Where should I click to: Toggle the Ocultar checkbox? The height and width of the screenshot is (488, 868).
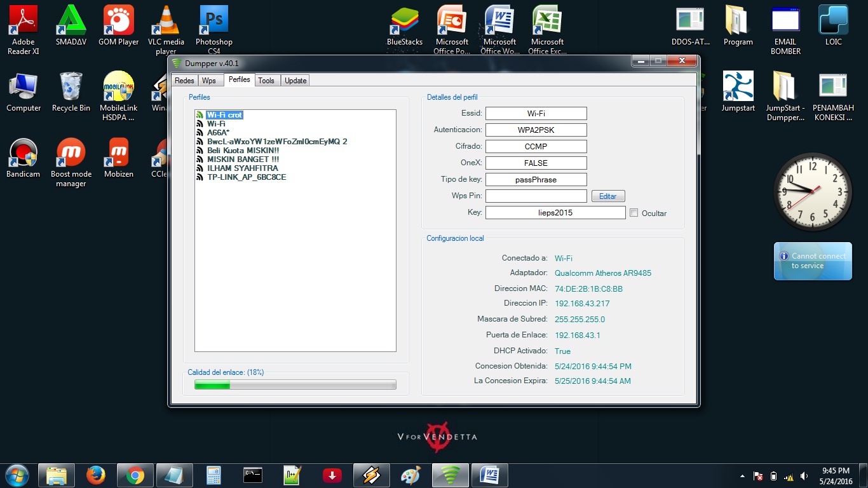(x=634, y=213)
